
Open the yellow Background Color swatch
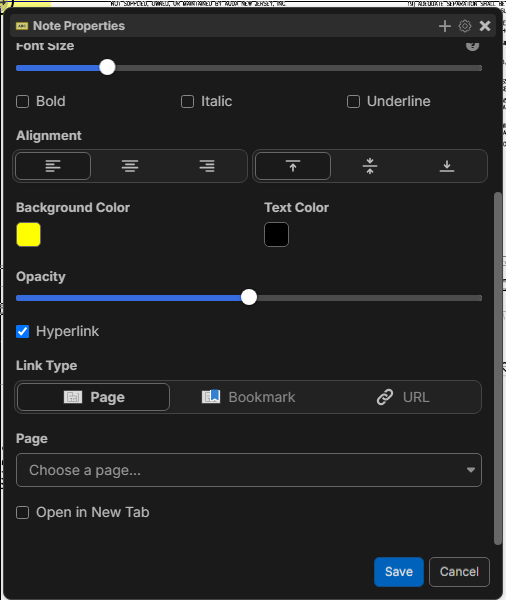(x=28, y=235)
